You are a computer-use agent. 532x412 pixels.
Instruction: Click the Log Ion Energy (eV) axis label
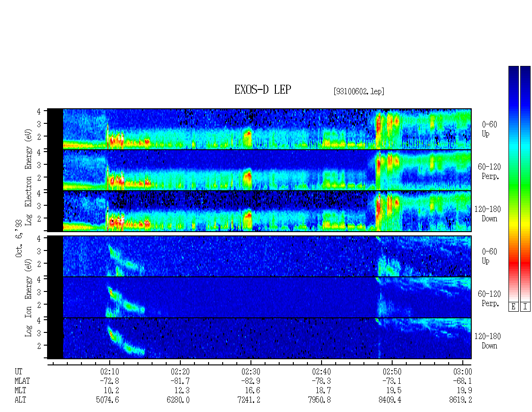[x=28, y=298]
